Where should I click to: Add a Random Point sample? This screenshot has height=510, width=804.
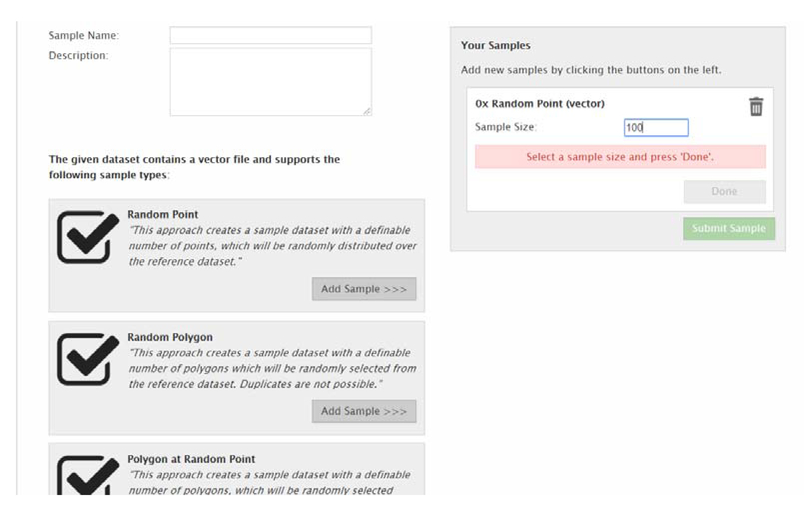tap(364, 289)
